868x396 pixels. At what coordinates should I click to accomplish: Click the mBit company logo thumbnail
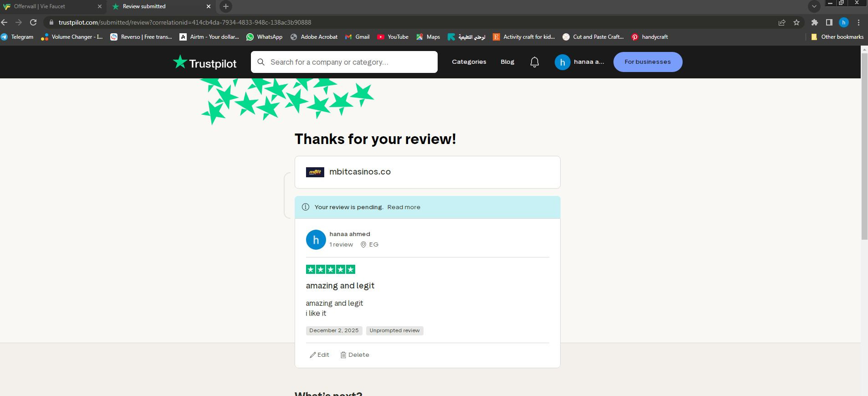[315, 172]
